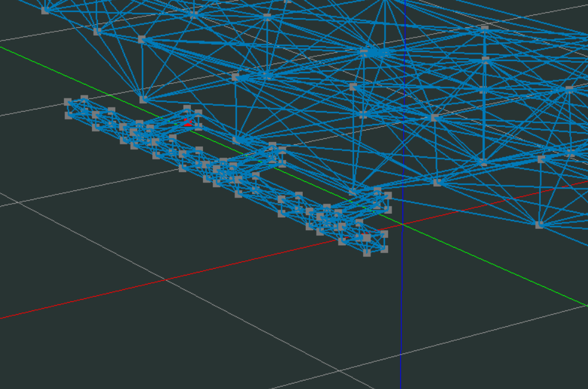The width and height of the screenshot is (588, 389).
Task: Select the red highlighted mesh vertex
Action: click(x=187, y=122)
